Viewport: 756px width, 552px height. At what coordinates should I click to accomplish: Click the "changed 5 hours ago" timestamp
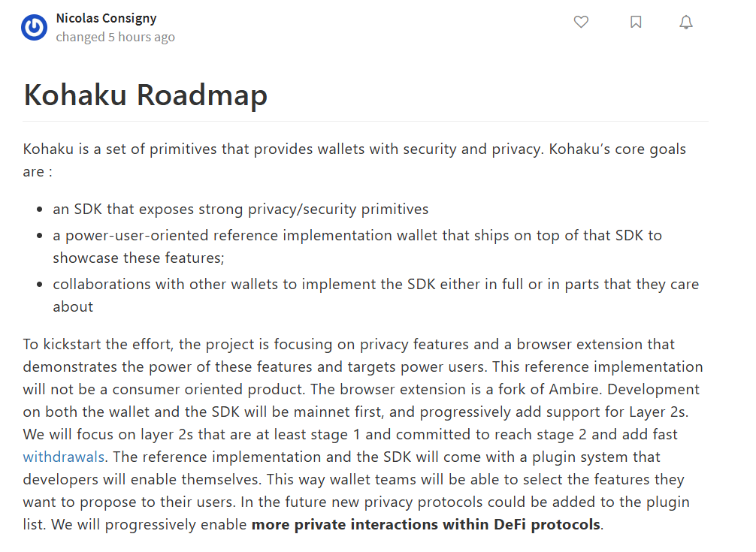click(115, 37)
